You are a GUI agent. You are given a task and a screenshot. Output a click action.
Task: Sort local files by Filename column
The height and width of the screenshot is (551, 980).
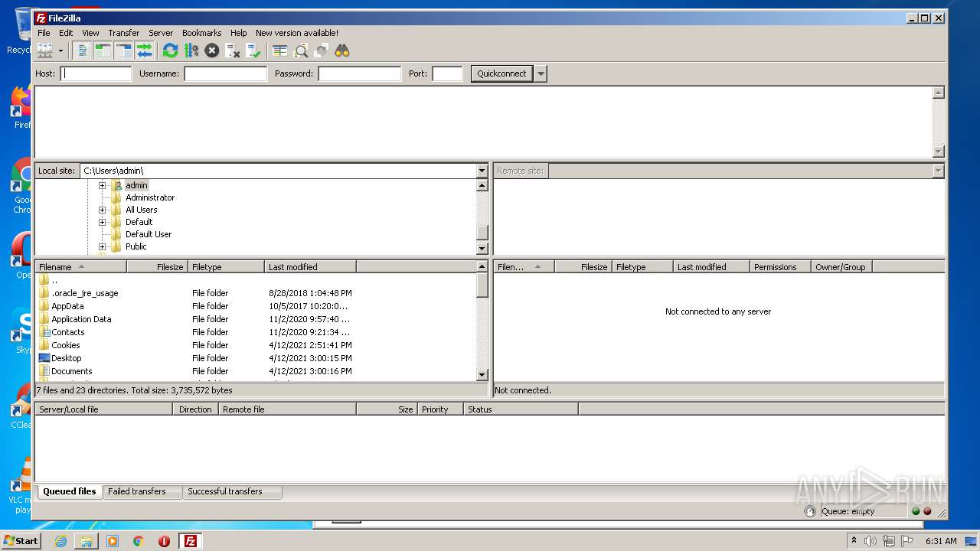point(81,267)
